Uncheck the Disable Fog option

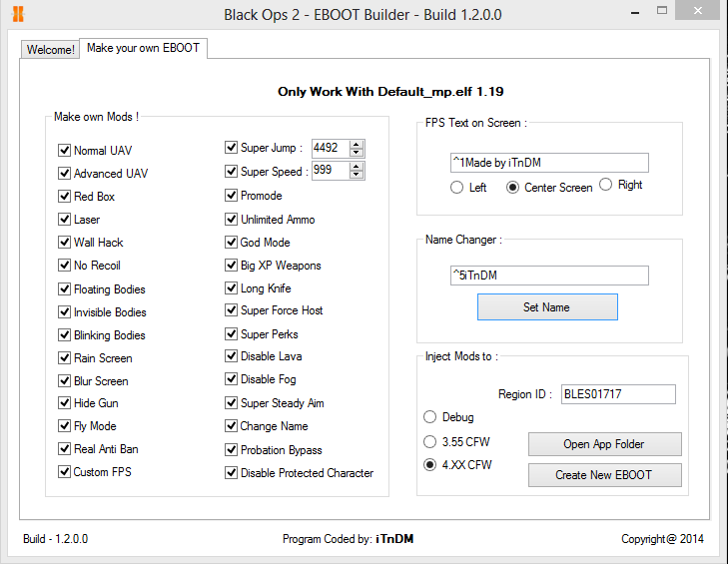click(231, 379)
